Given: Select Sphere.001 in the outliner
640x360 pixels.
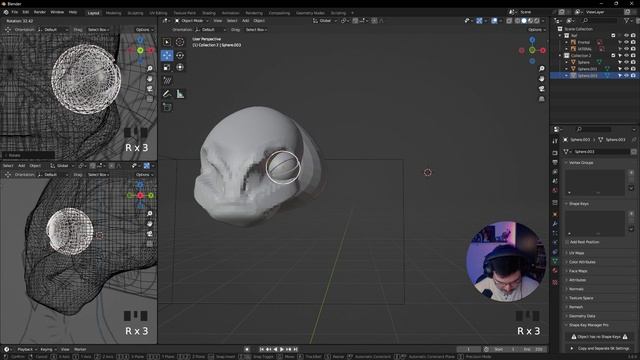Looking at the screenshot, I should [x=587, y=69].
